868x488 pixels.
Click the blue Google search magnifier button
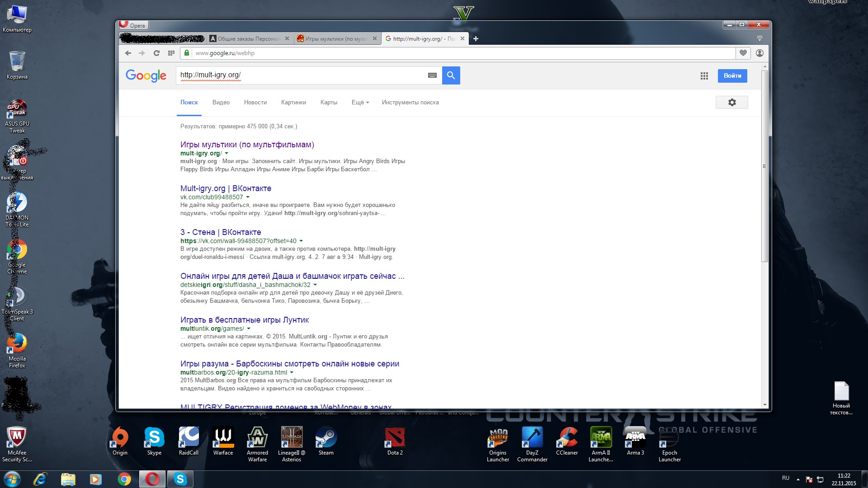(x=451, y=75)
